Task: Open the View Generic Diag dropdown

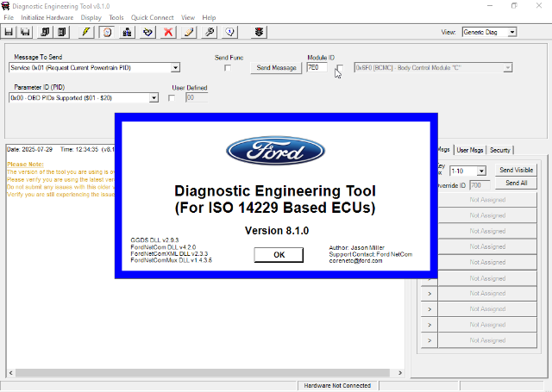Action: tap(512, 33)
